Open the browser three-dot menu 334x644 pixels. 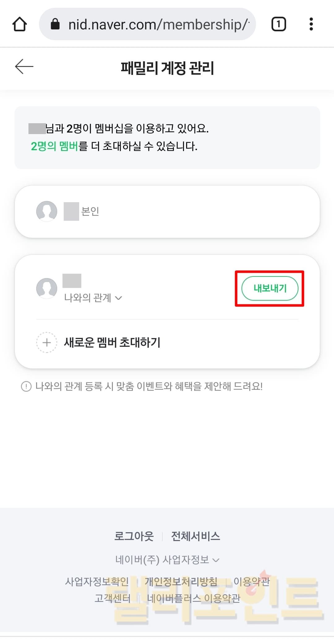311,24
